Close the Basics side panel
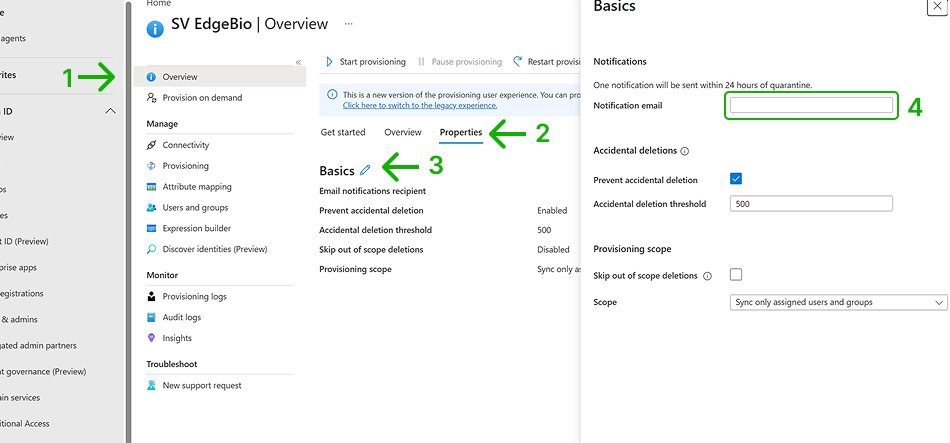Viewport: 950px width, 443px height. coord(935,5)
